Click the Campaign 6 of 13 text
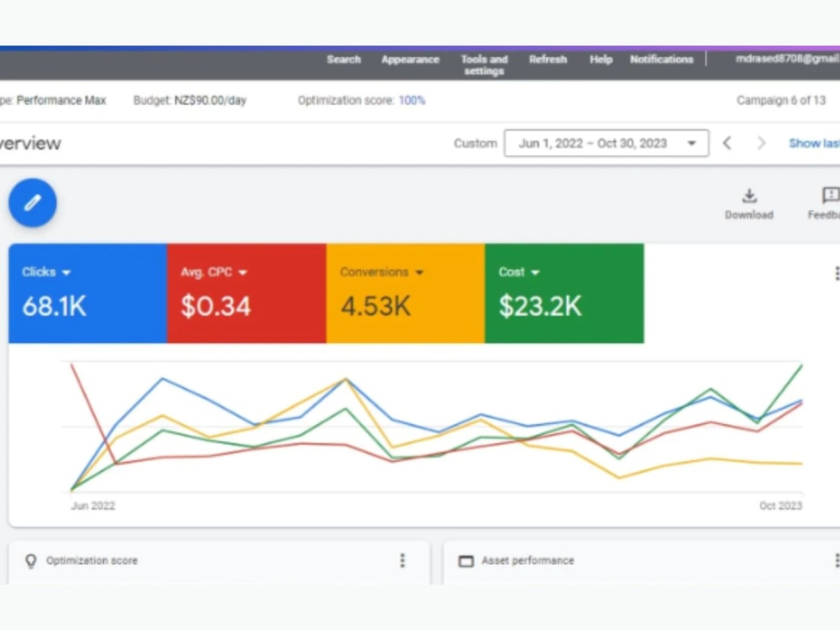Image resolution: width=840 pixels, height=630 pixels. 781,100
